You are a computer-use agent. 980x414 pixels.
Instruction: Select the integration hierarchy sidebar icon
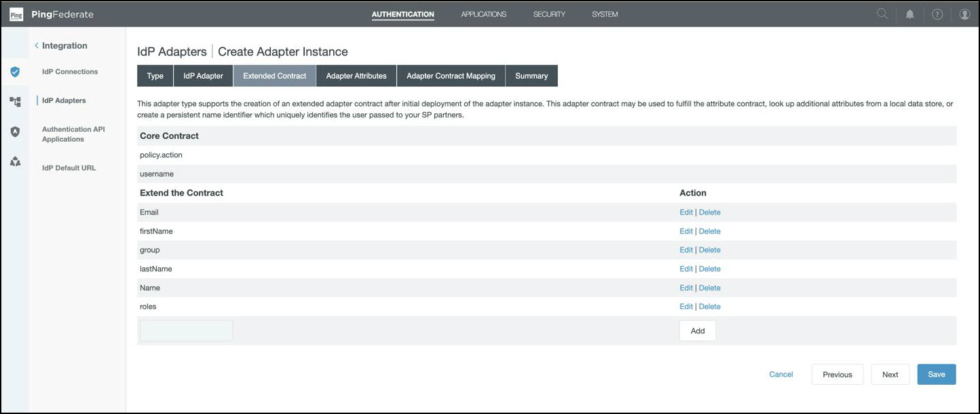[15, 101]
